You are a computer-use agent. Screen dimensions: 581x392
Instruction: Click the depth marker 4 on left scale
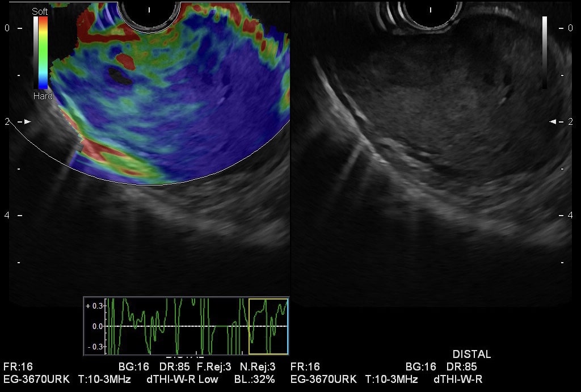(7, 216)
